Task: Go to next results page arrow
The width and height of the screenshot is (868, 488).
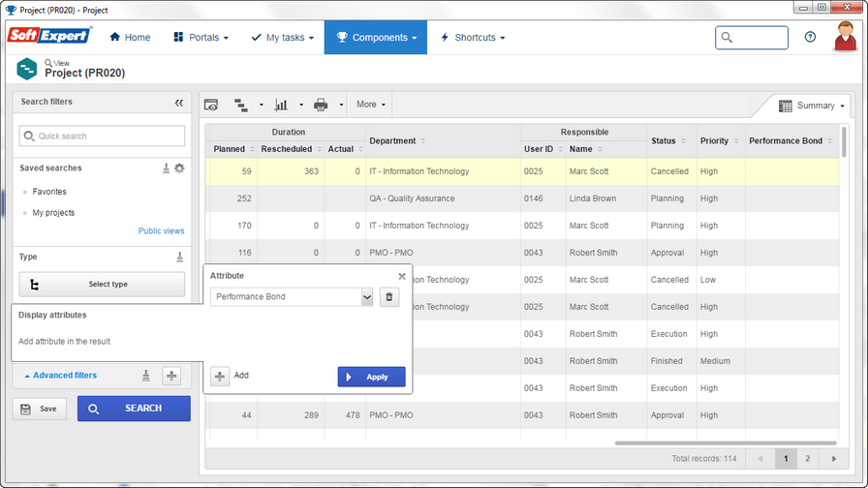Action: point(834,459)
